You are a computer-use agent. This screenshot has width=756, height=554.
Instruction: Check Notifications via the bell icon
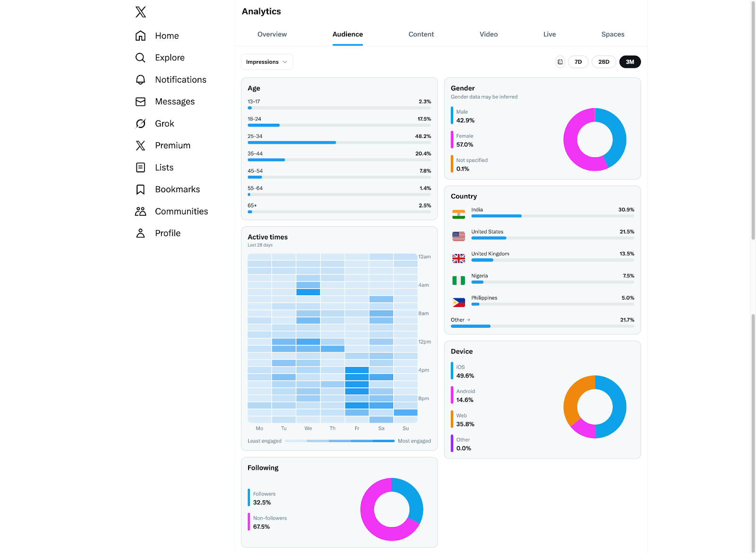(x=140, y=79)
